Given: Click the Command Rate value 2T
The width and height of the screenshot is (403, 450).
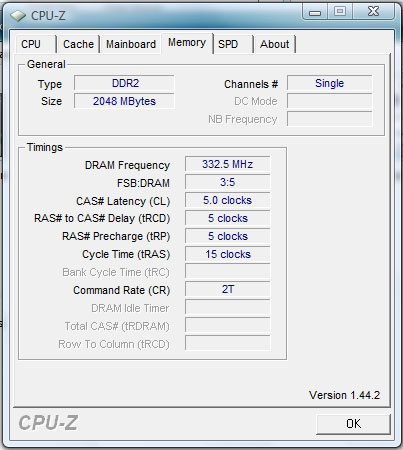Looking at the screenshot, I should click(x=228, y=289).
